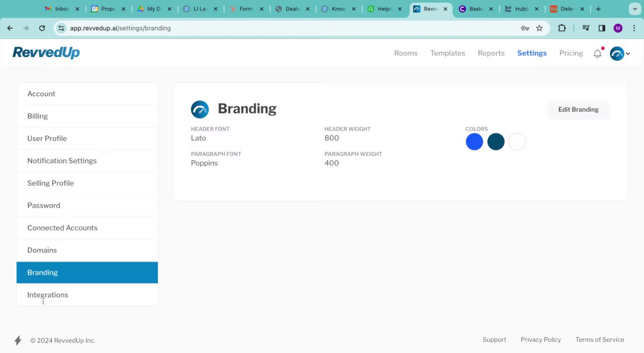
Task: Click the Branding gauge logo icon
Action: click(x=200, y=109)
